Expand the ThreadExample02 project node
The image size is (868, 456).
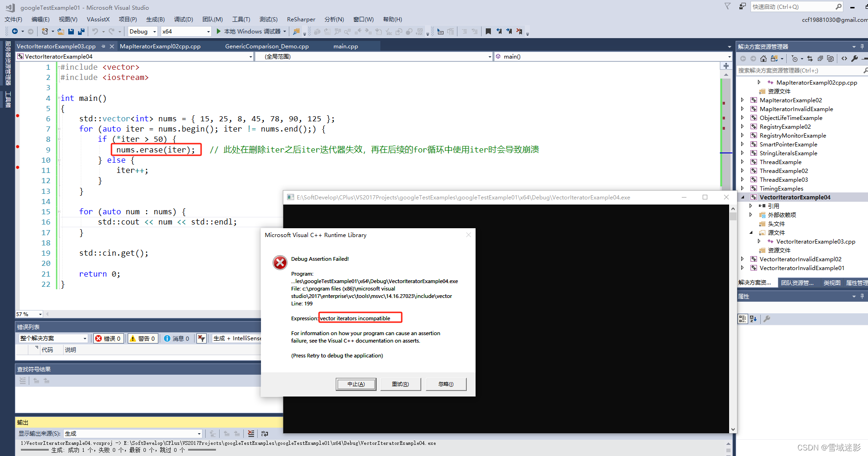point(742,171)
